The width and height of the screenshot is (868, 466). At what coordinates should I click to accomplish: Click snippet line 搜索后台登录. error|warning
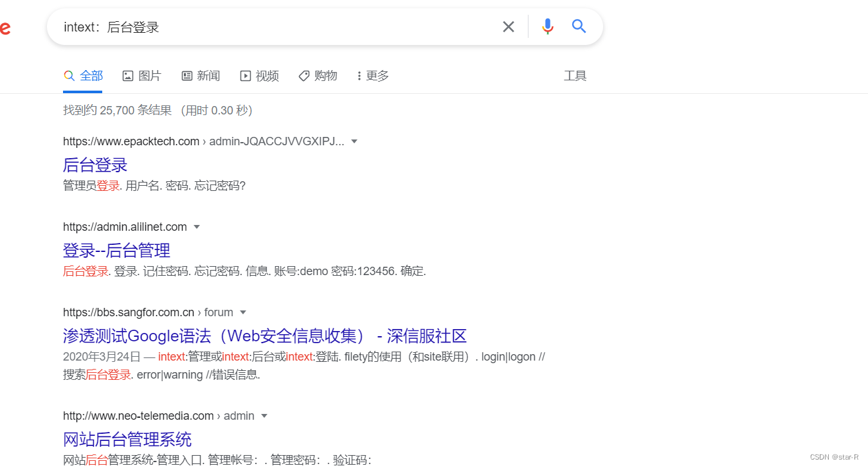(161, 375)
